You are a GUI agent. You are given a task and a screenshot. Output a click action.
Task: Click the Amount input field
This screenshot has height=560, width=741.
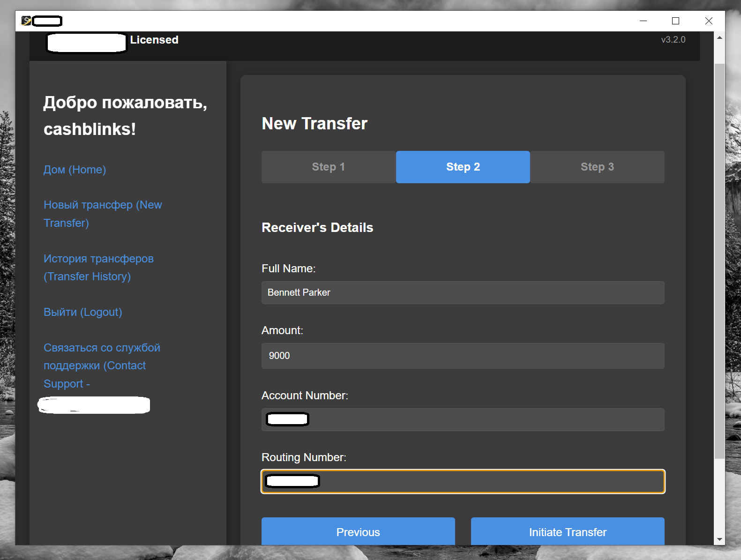coord(463,356)
